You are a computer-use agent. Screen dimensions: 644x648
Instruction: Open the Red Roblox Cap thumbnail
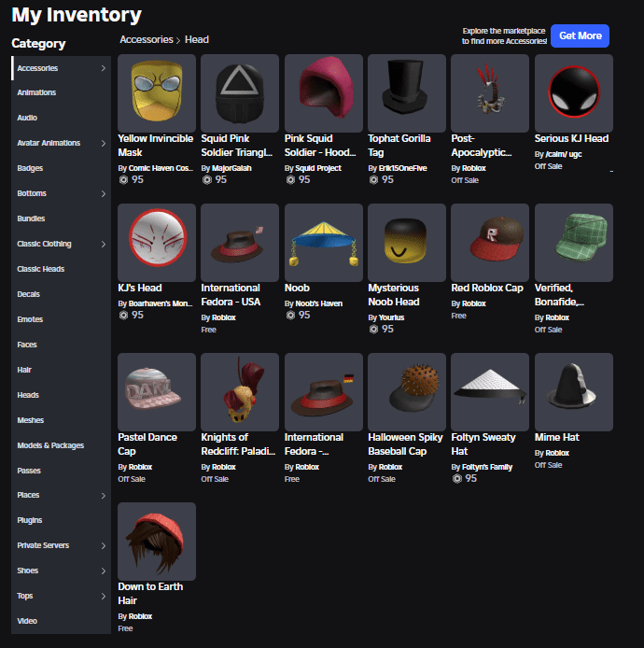point(490,243)
